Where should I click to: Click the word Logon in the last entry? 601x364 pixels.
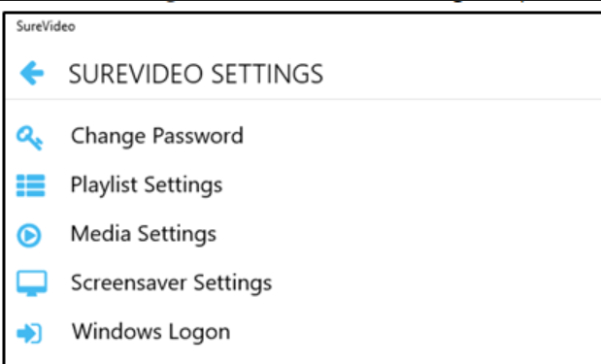[199, 333]
